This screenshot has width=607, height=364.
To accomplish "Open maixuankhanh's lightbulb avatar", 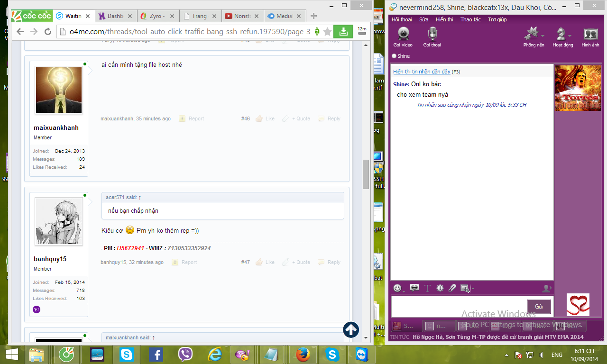I will pyautogui.click(x=59, y=90).
